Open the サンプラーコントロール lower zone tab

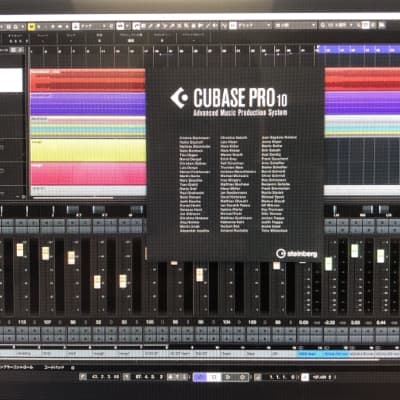17,367
